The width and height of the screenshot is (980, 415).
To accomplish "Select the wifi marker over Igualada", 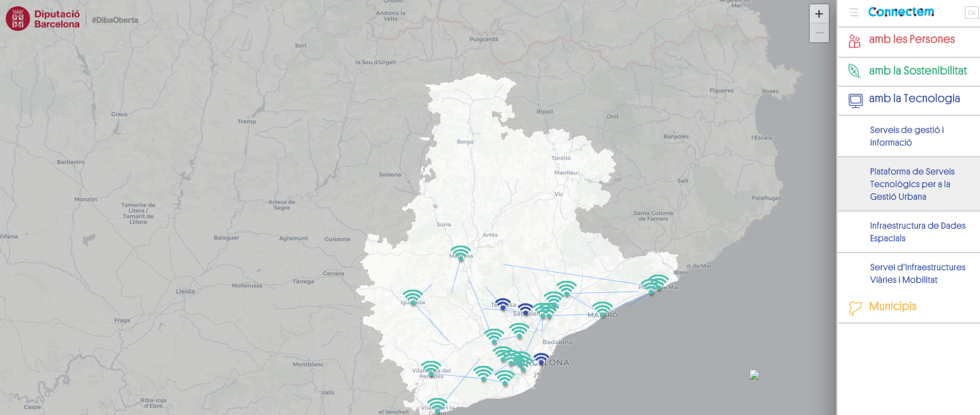I will [413, 297].
